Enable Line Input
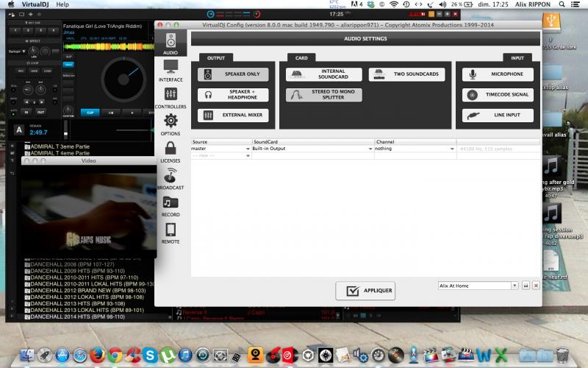Viewport: 588px width, 368px height. pos(498,115)
